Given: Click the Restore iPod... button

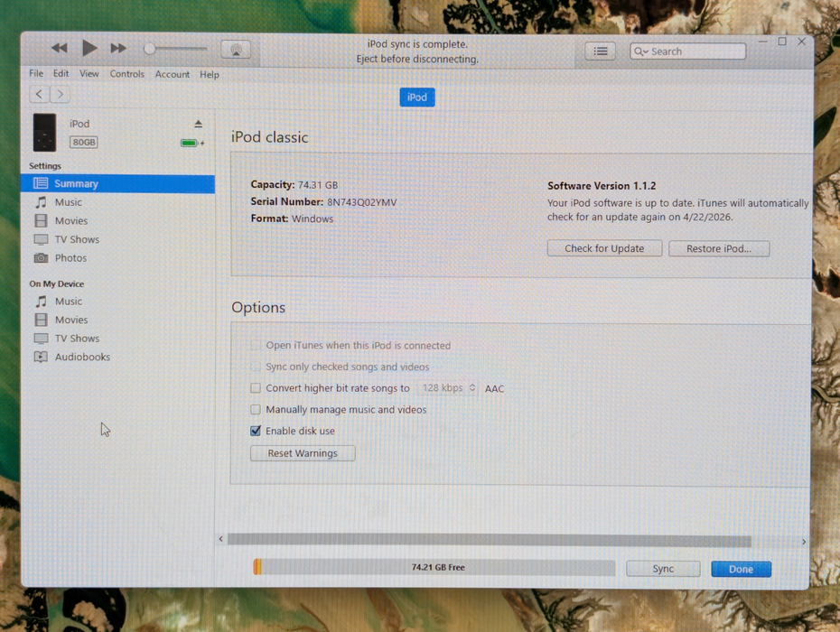Looking at the screenshot, I should pos(719,248).
